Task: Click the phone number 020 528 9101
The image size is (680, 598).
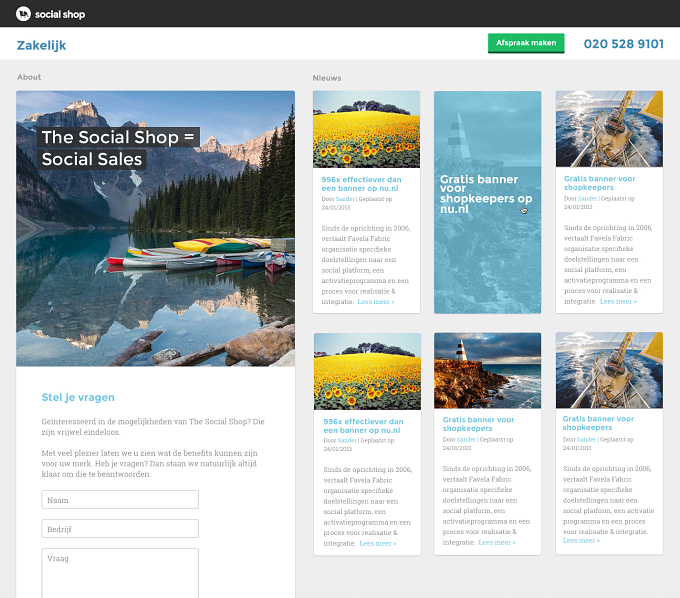Action: 624,44
